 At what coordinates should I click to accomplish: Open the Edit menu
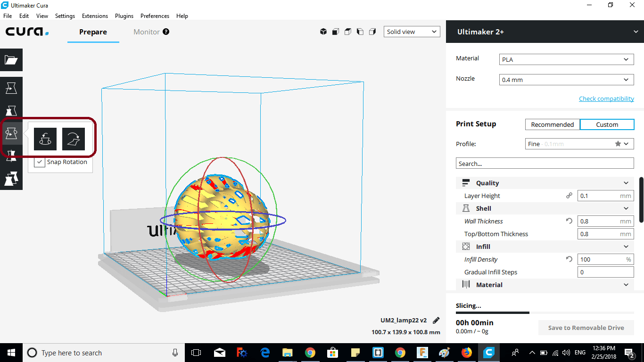pyautogui.click(x=24, y=16)
